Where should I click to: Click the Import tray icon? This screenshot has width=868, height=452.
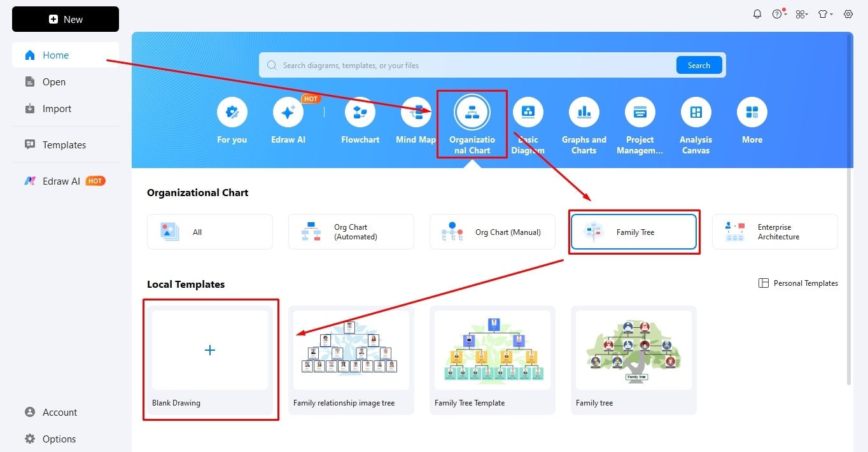tap(30, 109)
